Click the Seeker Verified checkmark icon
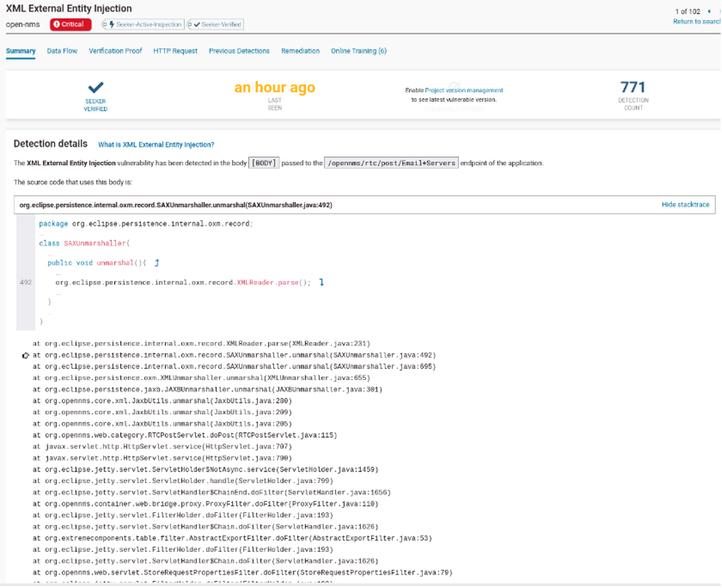 [96, 88]
